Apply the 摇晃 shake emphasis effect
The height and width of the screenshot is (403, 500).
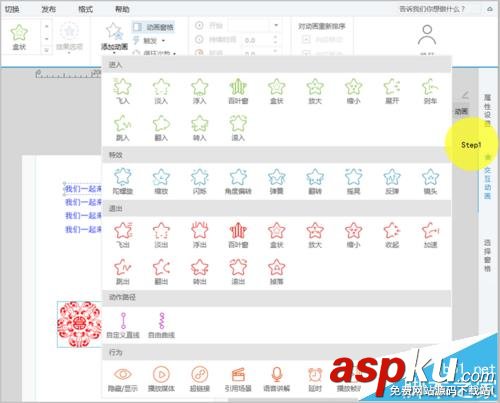tap(354, 181)
